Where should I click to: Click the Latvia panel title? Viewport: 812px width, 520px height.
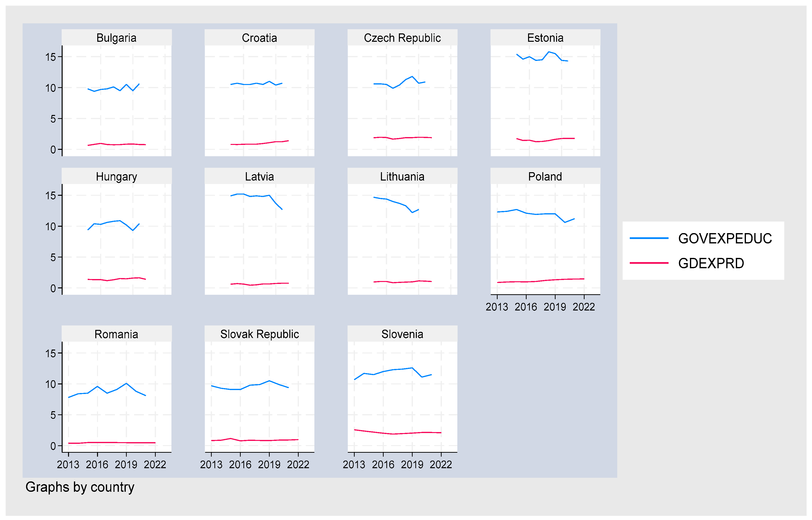259,177
